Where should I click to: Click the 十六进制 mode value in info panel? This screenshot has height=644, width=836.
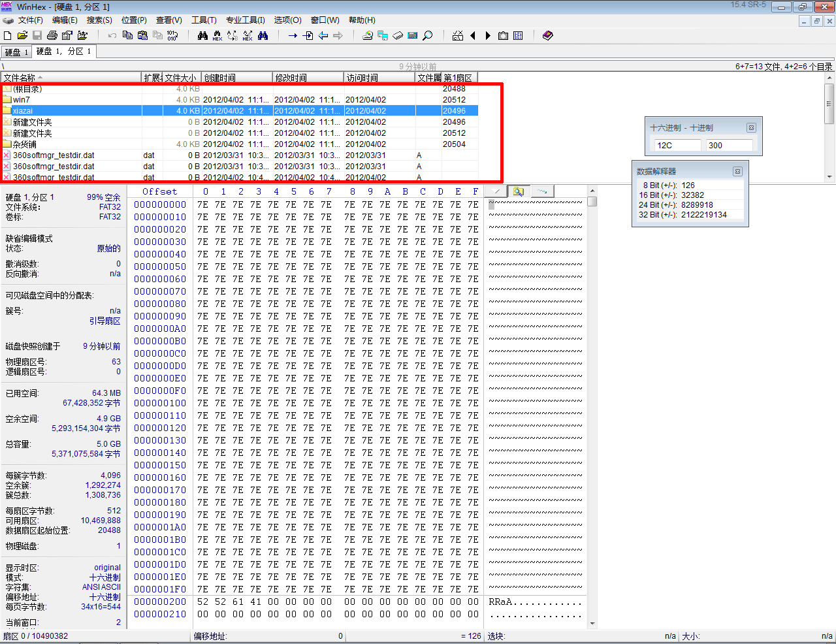click(104, 578)
